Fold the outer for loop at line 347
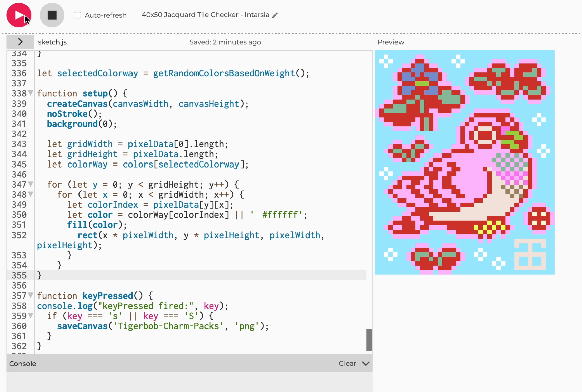 point(31,184)
